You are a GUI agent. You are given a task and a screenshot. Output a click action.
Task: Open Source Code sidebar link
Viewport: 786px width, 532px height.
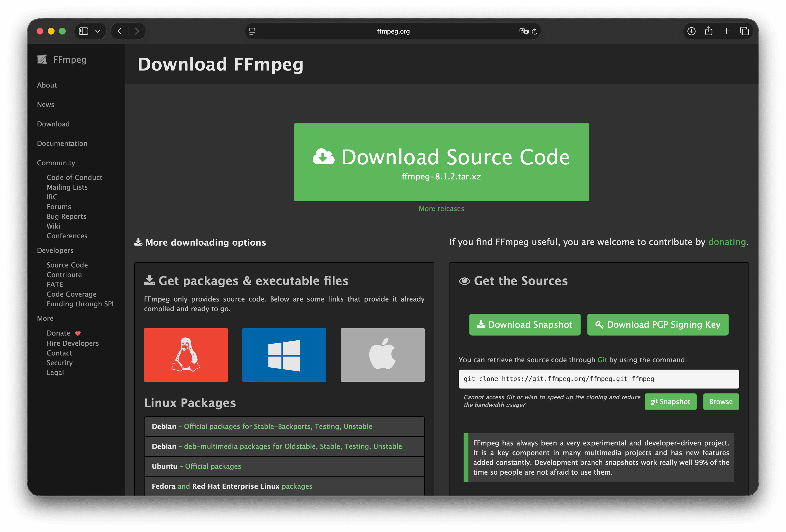(67, 265)
